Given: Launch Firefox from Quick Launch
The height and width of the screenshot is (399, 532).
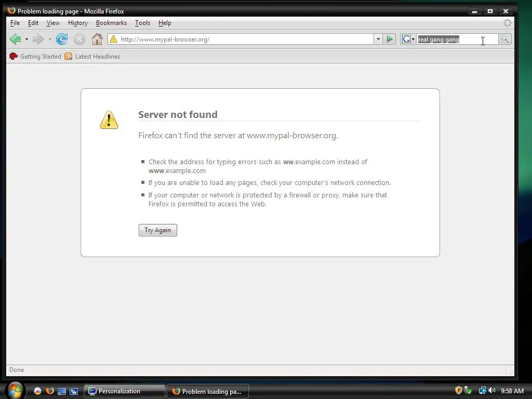Looking at the screenshot, I should tap(50, 391).
